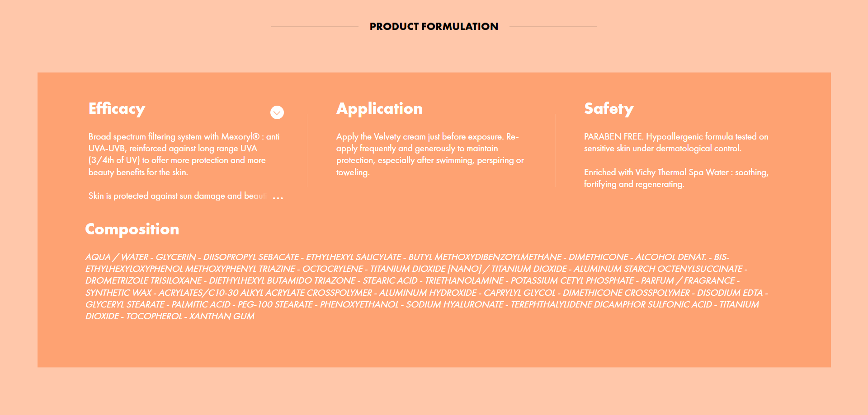
Task: Click the PRODUCT FORMULATION title
Action: [434, 27]
